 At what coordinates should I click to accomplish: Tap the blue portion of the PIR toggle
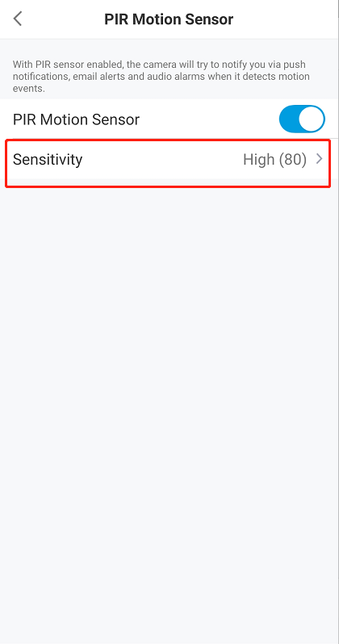tap(289, 119)
